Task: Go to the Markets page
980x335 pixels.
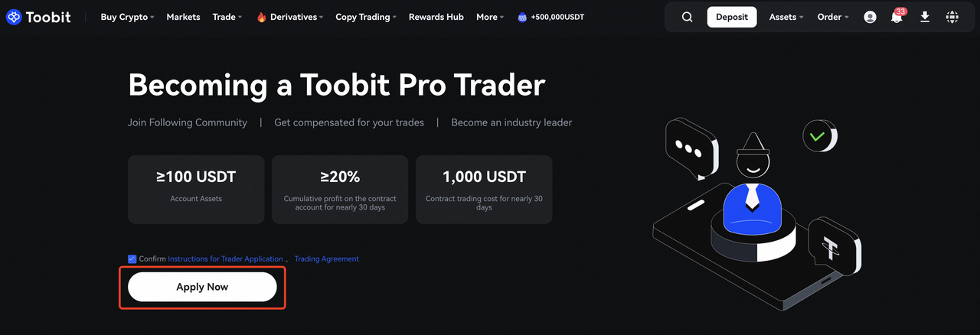Action: point(183,17)
